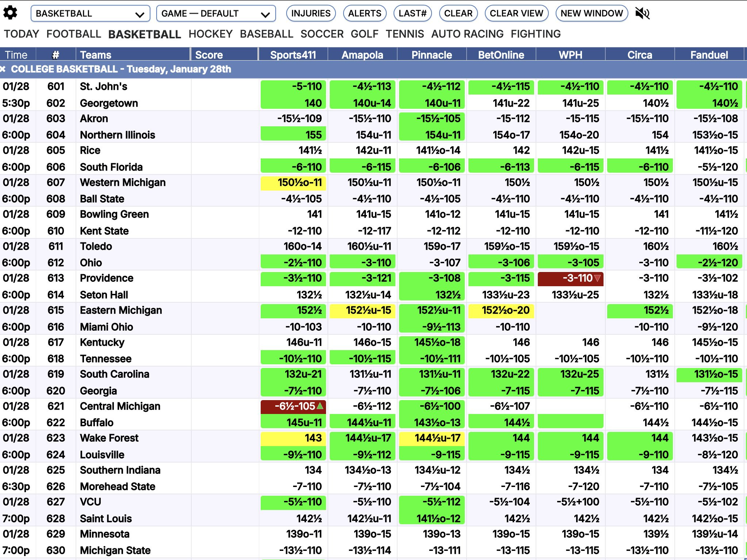Click the yellow 150½o-11 Sports411 cell
The image size is (747, 560).
click(x=293, y=183)
